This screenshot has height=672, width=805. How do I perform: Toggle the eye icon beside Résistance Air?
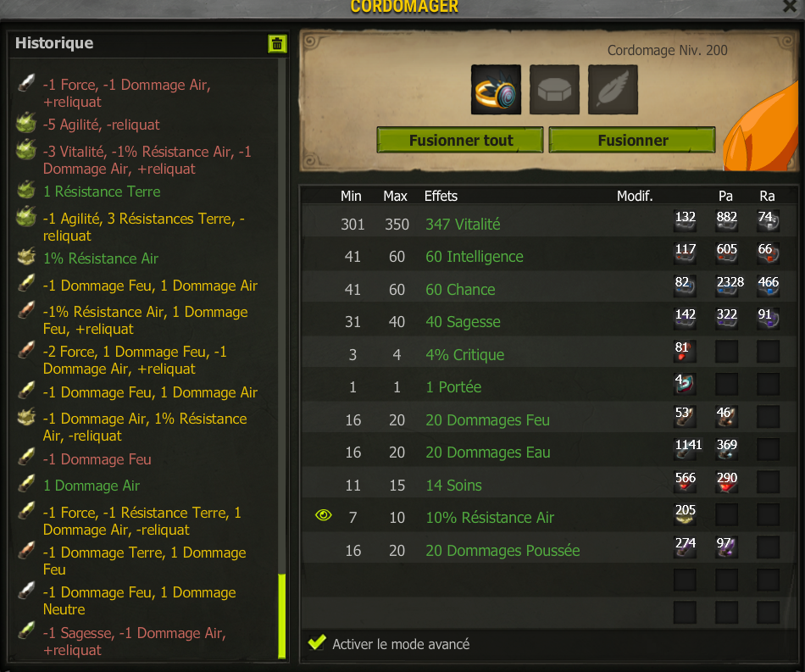coord(324,515)
